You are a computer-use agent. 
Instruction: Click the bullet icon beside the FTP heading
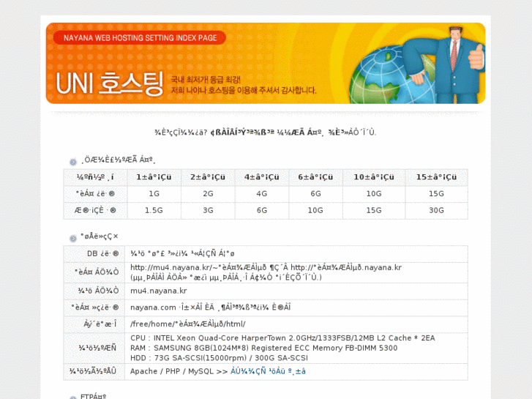73,397
